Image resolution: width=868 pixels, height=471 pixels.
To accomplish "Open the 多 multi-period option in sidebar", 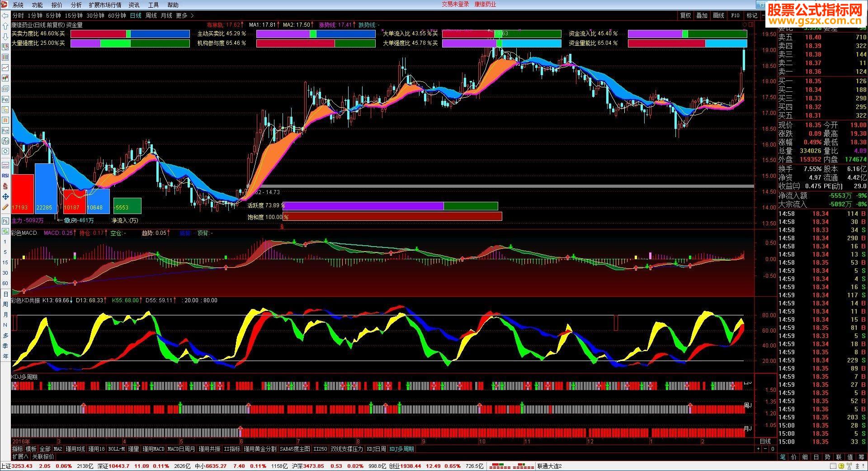I will coord(5,335).
